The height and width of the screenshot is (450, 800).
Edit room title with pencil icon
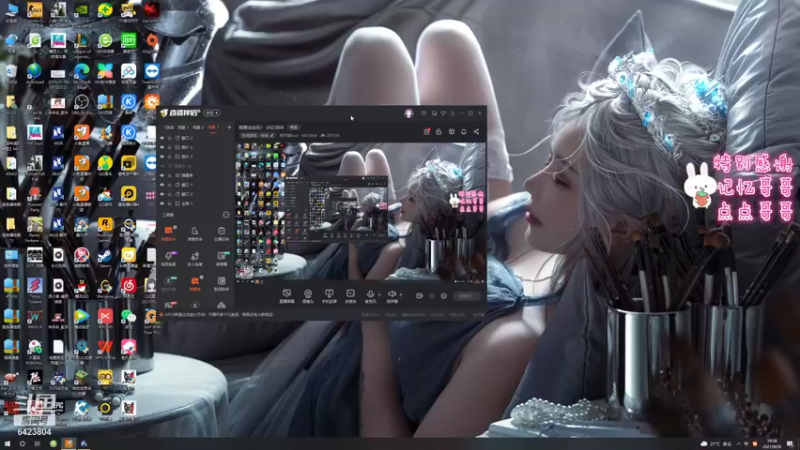point(272,135)
